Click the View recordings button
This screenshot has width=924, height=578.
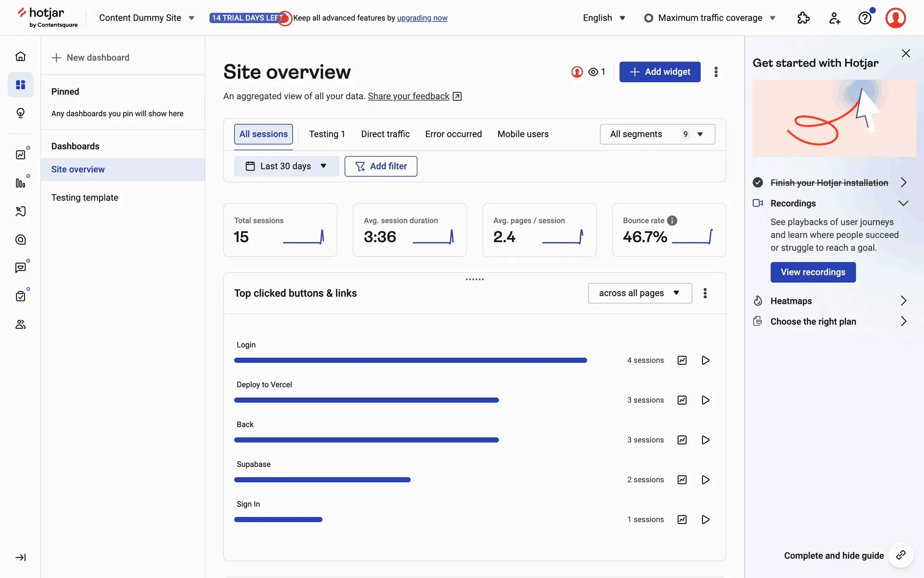click(x=812, y=272)
